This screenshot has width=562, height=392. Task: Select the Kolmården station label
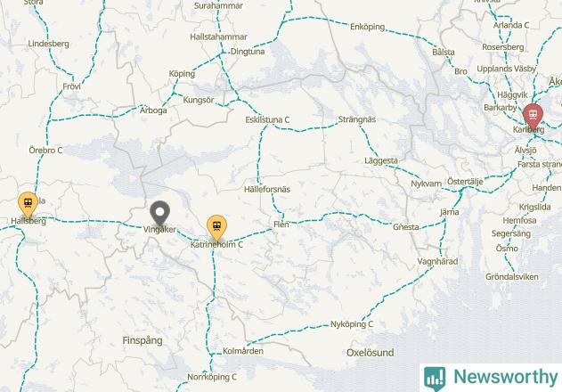tap(243, 351)
